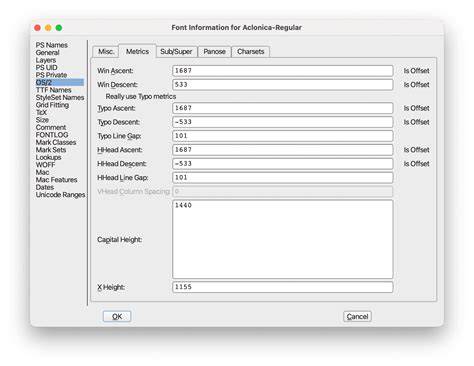Open the StyleSet Names section

click(x=60, y=97)
